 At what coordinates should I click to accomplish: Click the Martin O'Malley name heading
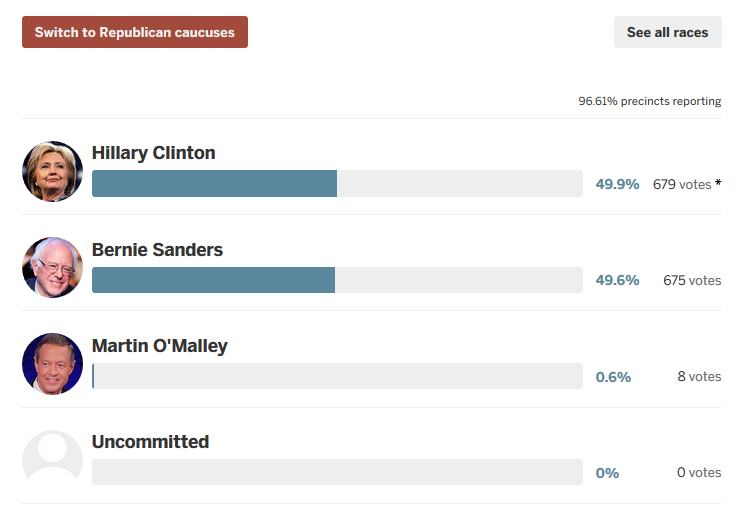[x=160, y=346]
